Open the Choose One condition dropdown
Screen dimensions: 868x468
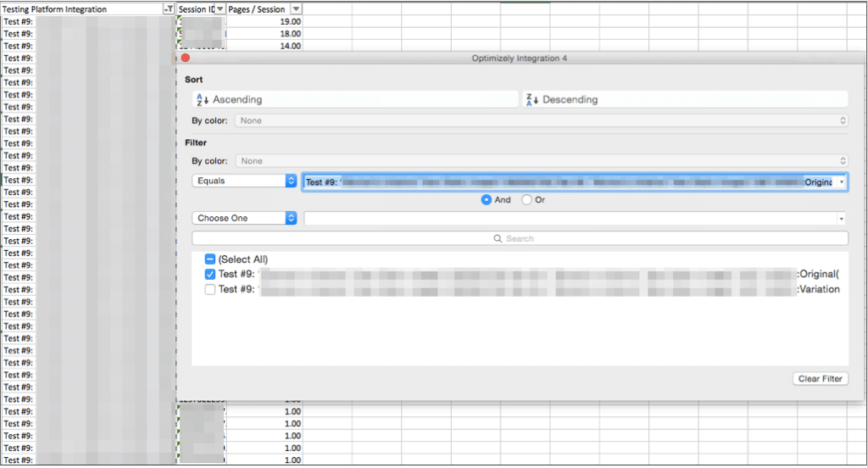coord(244,218)
